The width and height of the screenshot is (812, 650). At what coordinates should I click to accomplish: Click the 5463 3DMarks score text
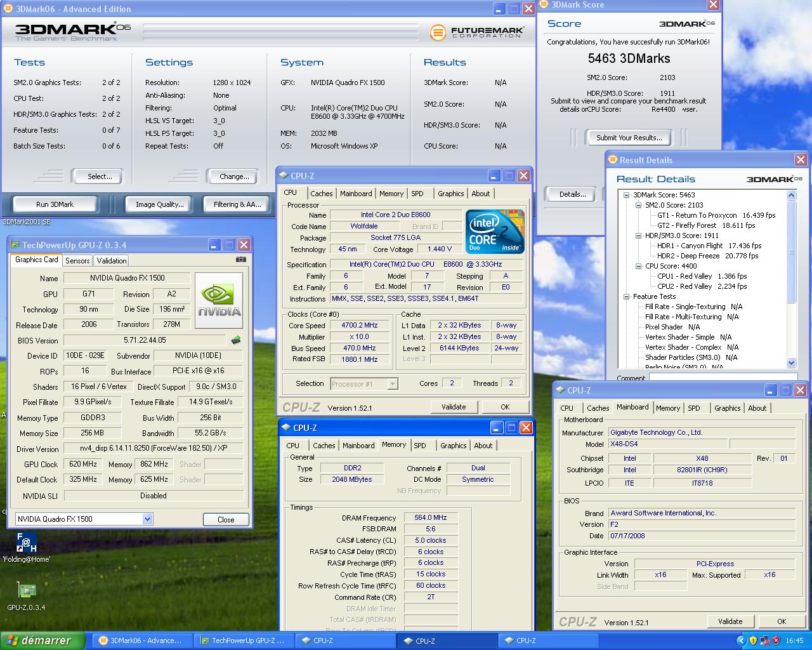(629, 58)
